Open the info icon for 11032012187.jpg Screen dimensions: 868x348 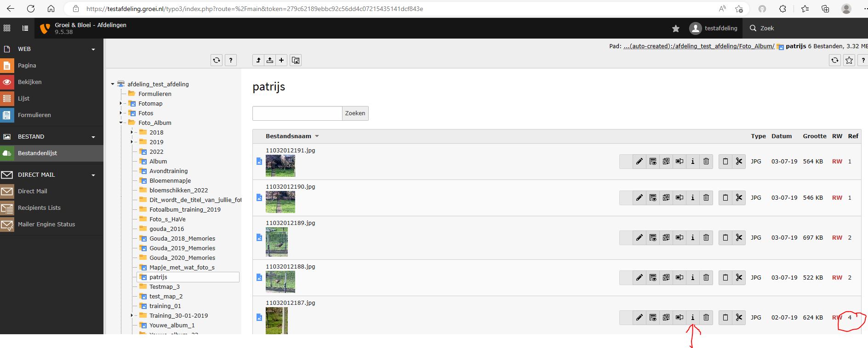693,318
